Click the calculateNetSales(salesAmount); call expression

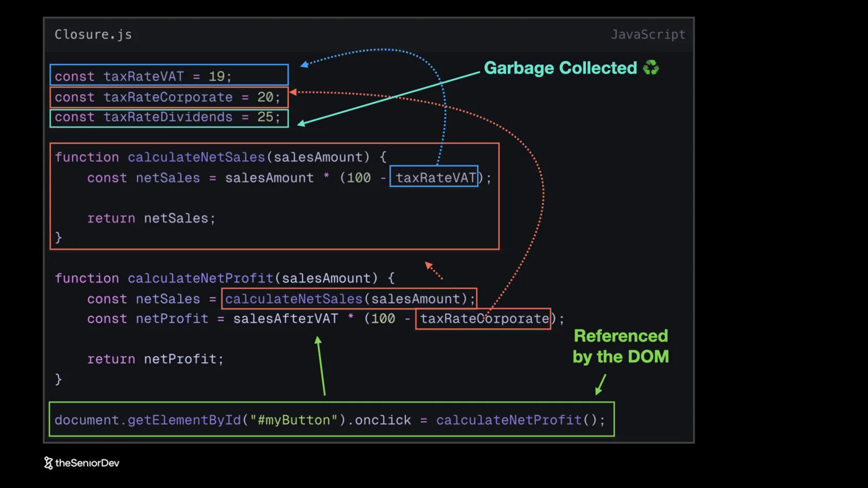pos(349,299)
